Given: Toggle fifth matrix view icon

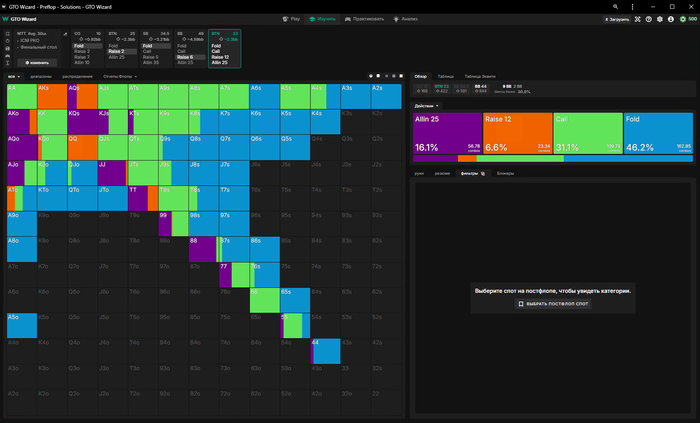Looking at the screenshot, I should [x=401, y=76].
